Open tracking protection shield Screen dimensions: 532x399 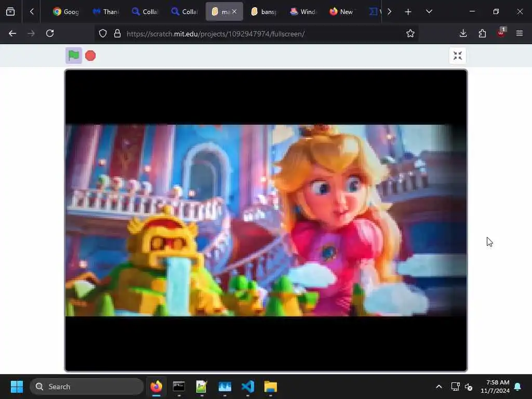tap(103, 34)
